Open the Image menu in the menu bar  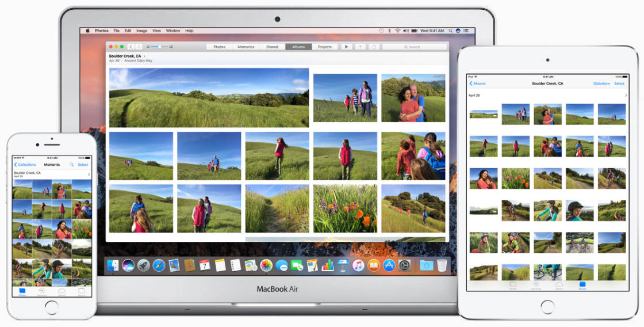[141, 31]
